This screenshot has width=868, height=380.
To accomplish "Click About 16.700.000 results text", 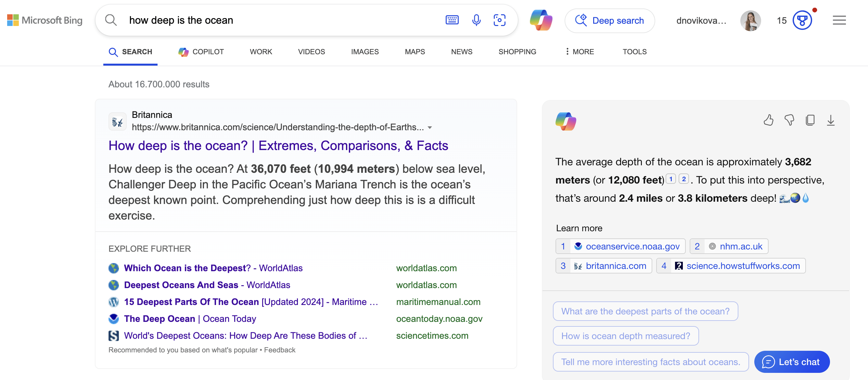I will pyautogui.click(x=159, y=84).
